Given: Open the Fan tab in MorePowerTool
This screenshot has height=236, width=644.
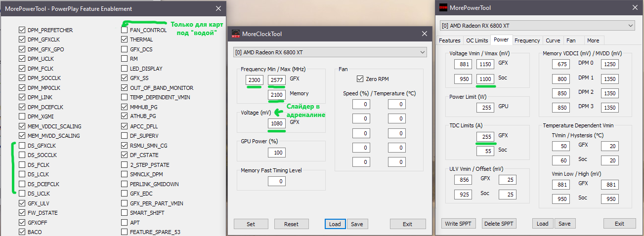Looking at the screenshot, I should (571, 40).
